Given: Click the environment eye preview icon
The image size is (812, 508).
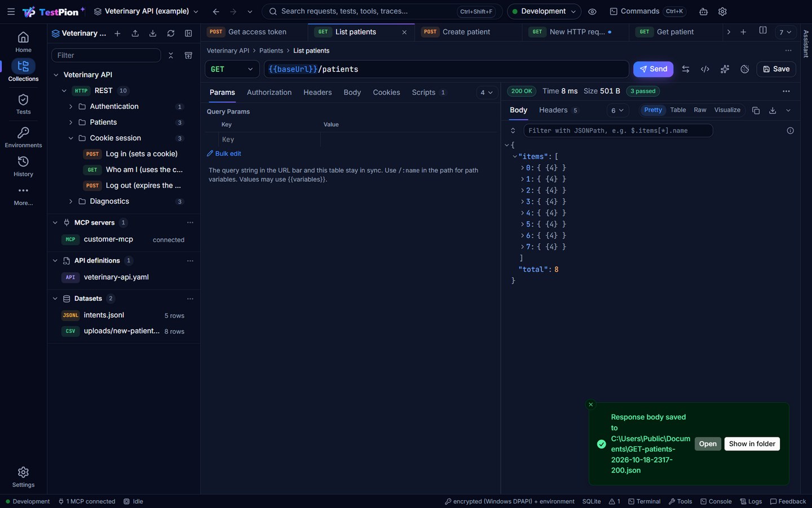Looking at the screenshot, I should click(x=592, y=11).
